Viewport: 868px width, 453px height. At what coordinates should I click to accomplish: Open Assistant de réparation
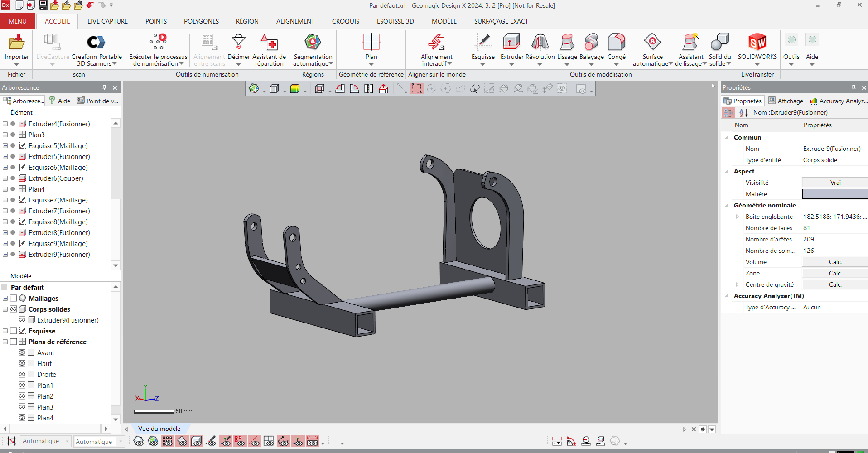(269, 42)
